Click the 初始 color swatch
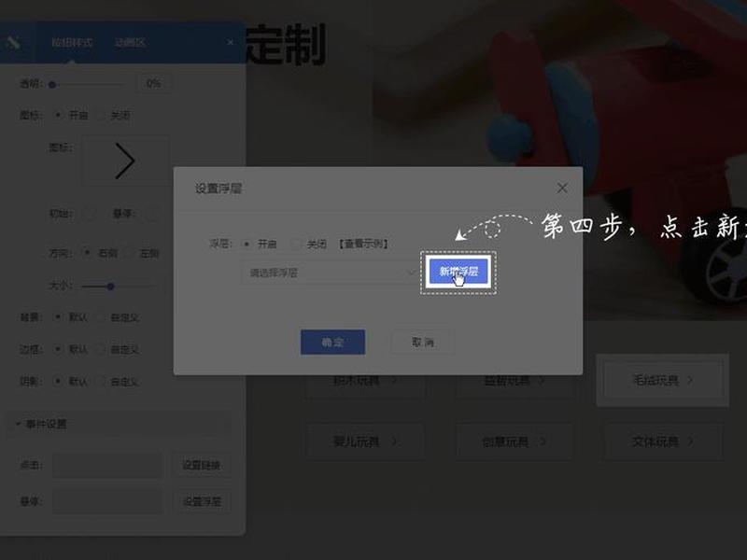 point(90,214)
